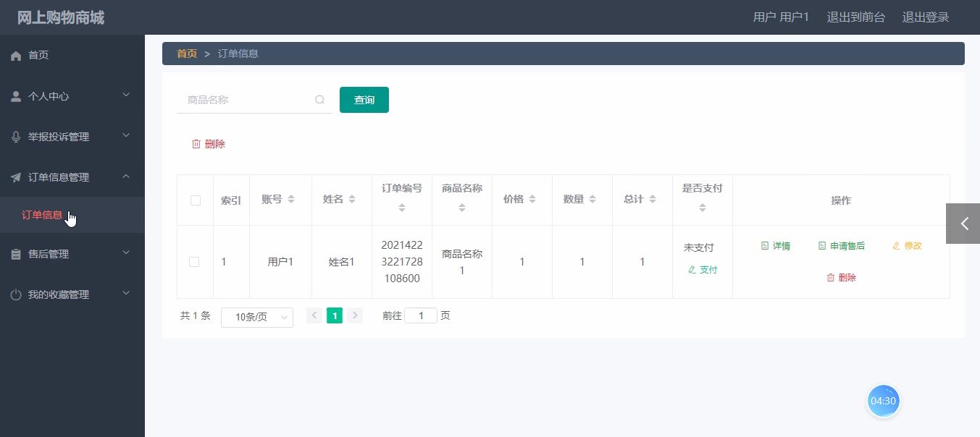This screenshot has height=437, width=980.
Task: Click the home icon beside 首页 in sidebar
Action: tap(16, 56)
